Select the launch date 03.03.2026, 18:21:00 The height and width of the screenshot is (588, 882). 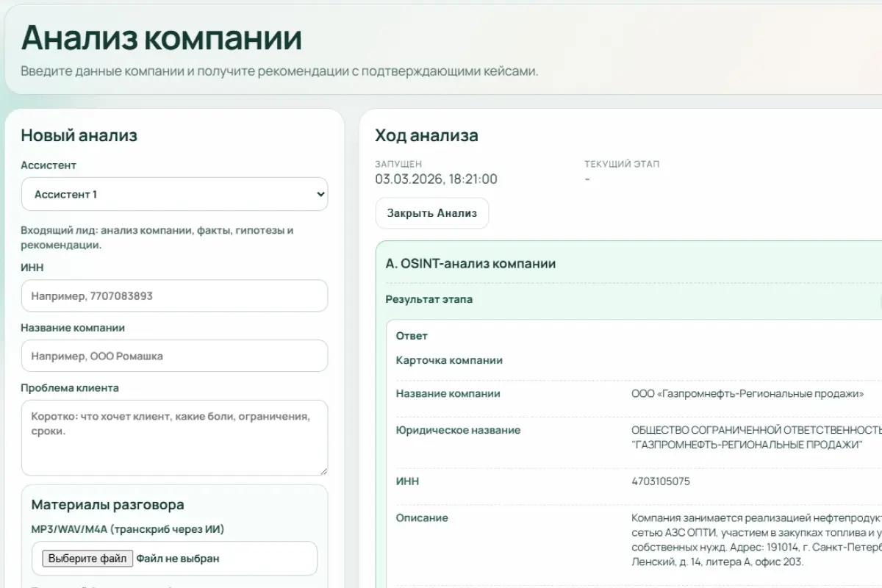(x=436, y=179)
